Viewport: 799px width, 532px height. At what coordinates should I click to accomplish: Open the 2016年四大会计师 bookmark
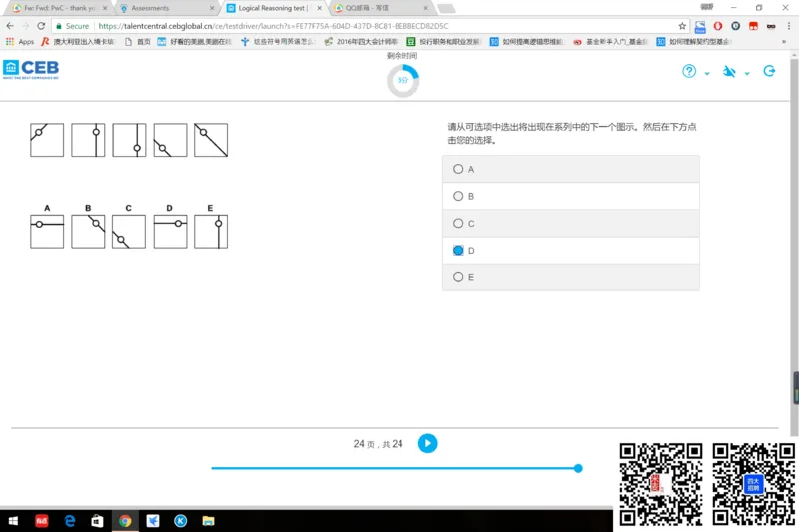point(361,42)
